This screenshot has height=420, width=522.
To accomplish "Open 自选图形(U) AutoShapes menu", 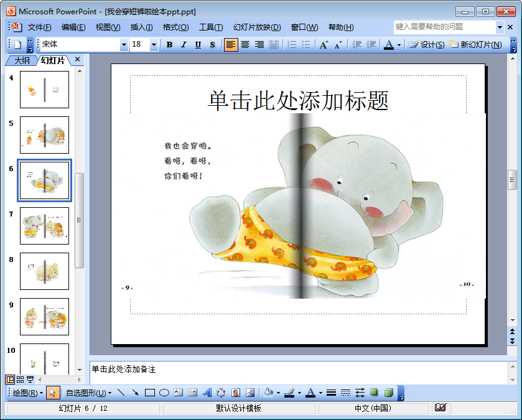I will click(x=88, y=393).
